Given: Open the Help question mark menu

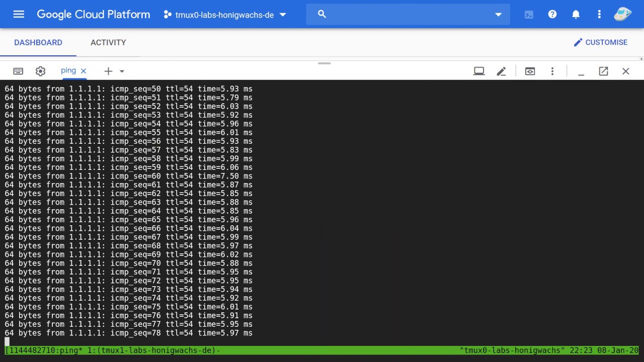Looking at the screenshot, I should point(552,14).
